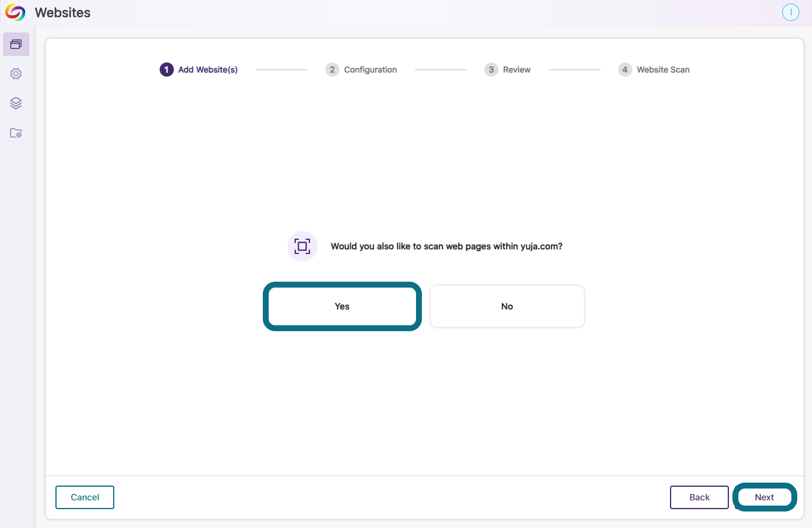Open the layers stack icon in the sidebar

click(16, 103)
